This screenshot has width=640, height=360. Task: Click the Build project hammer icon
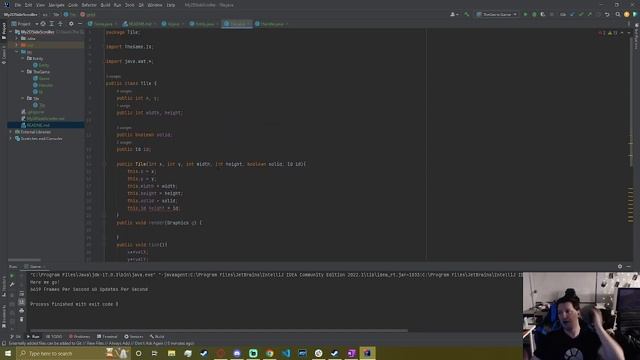467,14
